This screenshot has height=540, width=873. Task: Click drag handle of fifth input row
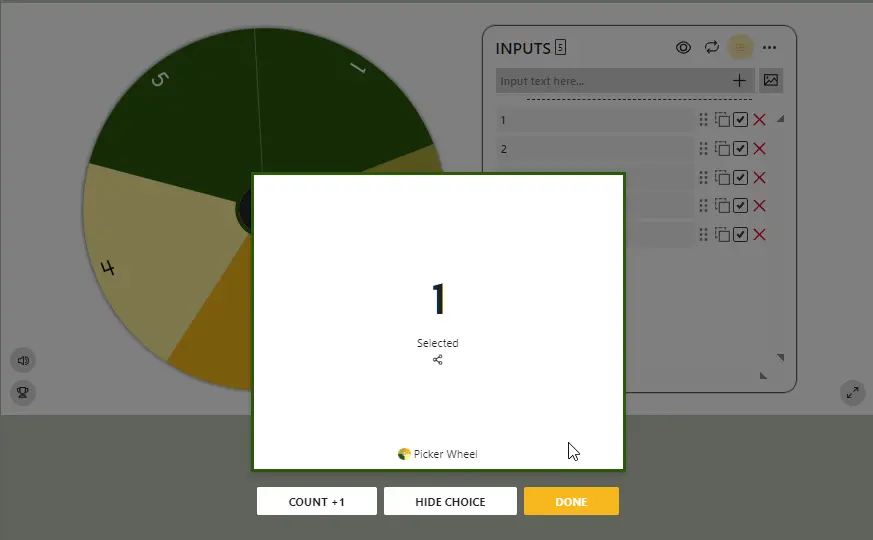(x=703, y=235)
